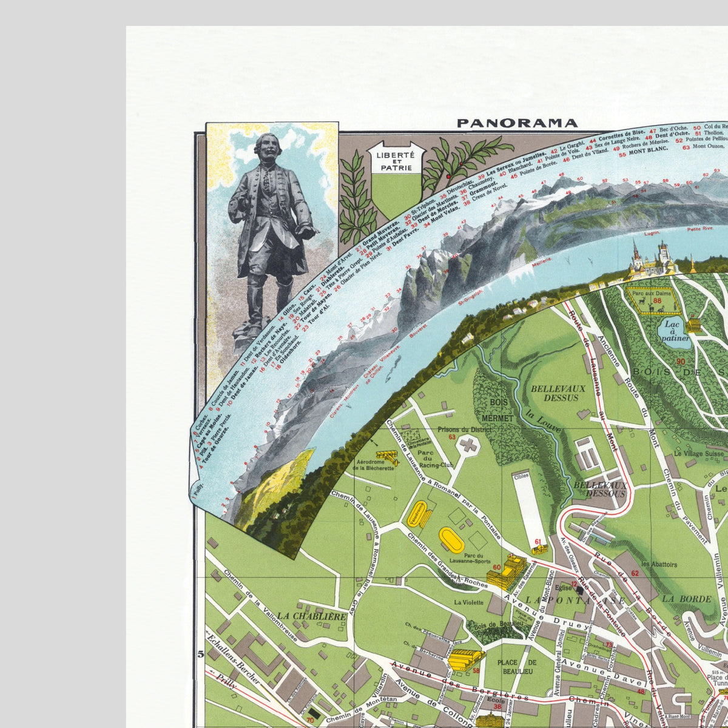Viewport: 728px width, 728px height.
Task: Click the La Borde district label
Action: pos(687,599)
